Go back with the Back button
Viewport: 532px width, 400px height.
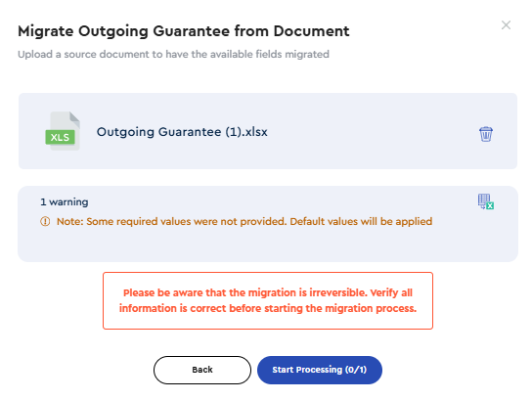point(202,370)
